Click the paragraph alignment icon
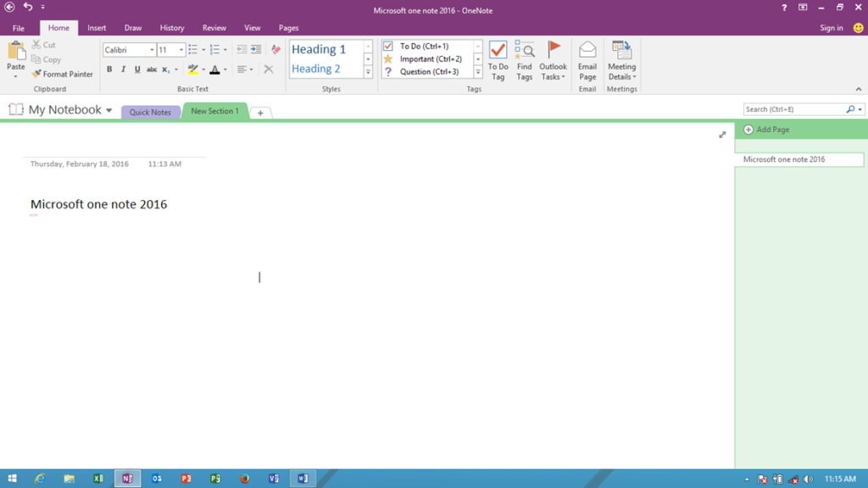The width and height of the screenshot is (868, 488). pos(242,69)
